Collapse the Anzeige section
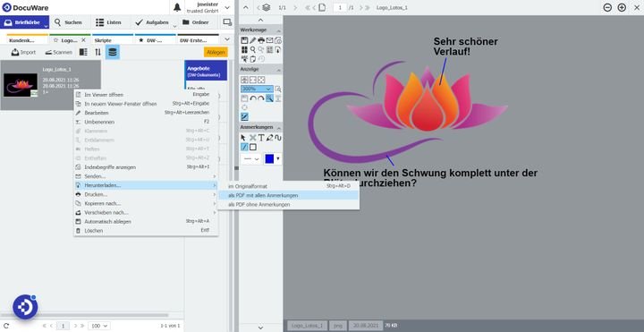 278,70
